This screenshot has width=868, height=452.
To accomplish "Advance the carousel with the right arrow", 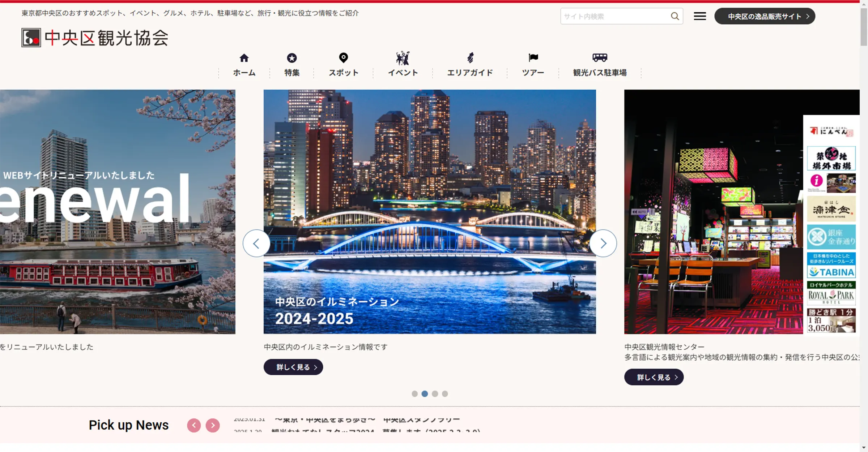I will pos(603,243).
